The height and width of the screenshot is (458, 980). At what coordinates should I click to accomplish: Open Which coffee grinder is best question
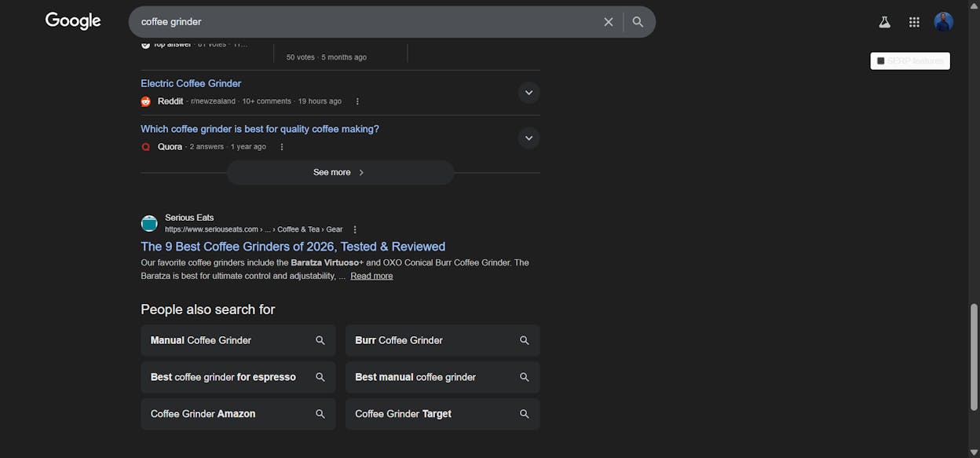(x=260, y=129)
